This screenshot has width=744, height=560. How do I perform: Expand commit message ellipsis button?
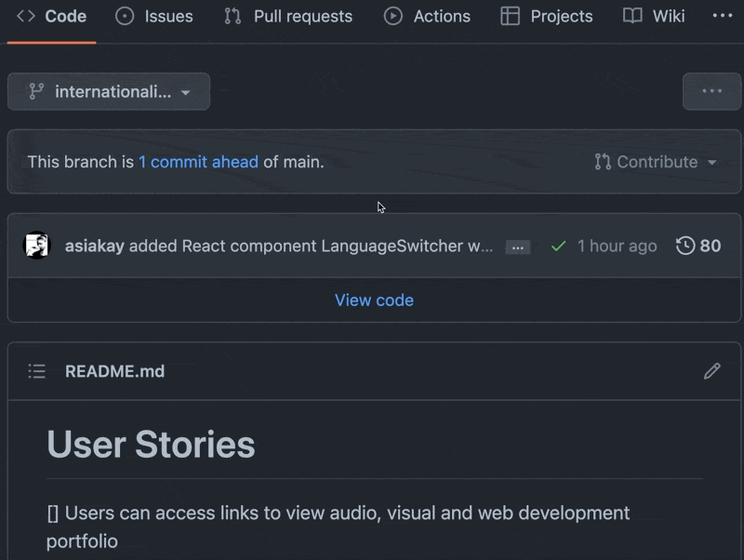(518, 247)
